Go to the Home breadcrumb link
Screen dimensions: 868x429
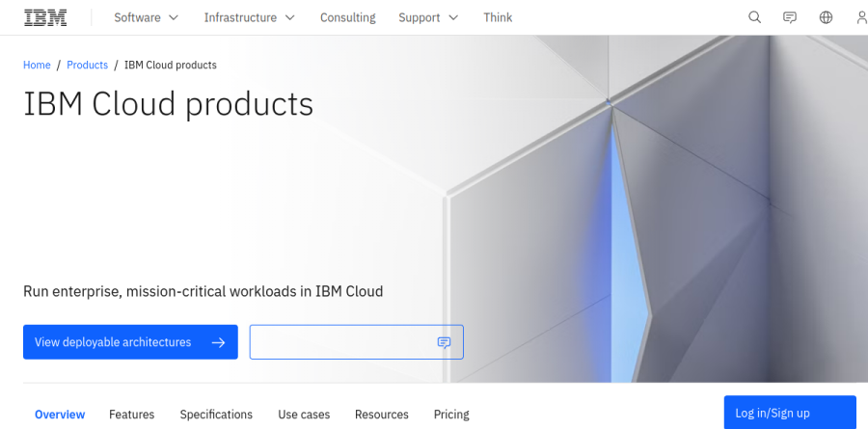coord(37,65)
